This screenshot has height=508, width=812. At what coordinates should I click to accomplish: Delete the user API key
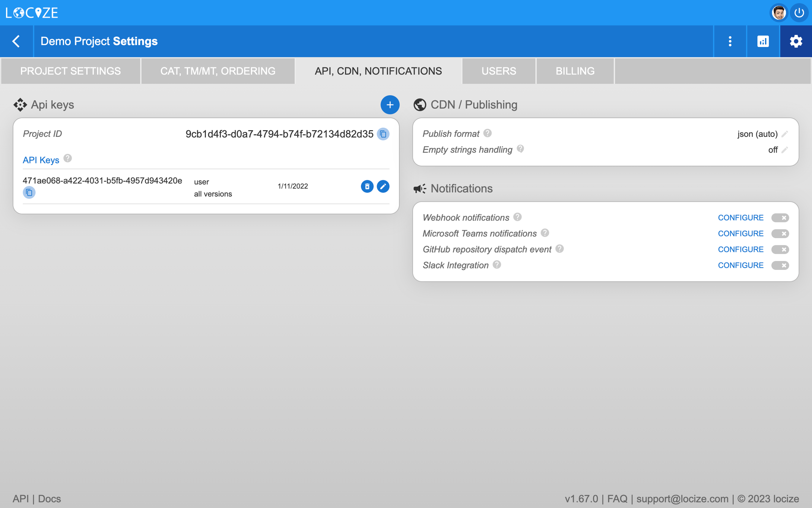pyautogui.click(x=367, y=186)
